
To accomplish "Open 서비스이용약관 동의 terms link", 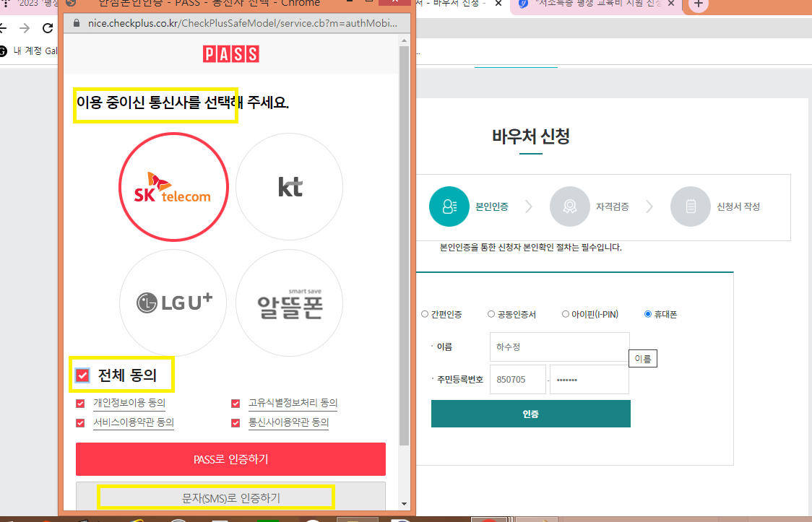I will [x=134, y=422].
